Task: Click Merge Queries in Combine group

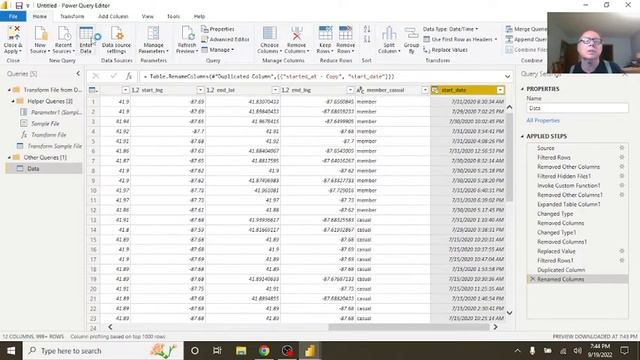Action: [526, 29]
